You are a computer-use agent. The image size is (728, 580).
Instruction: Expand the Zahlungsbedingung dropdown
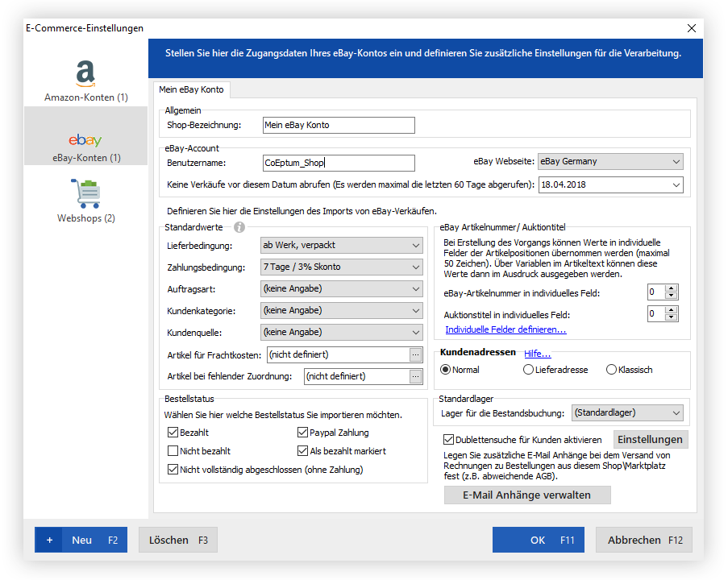[342, 267]
